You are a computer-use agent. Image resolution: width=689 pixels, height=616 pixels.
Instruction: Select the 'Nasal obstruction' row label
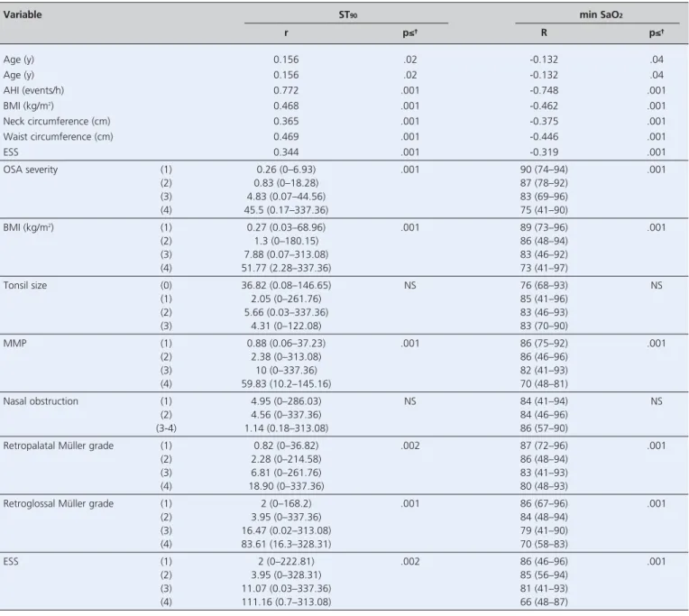pos(41,401)
